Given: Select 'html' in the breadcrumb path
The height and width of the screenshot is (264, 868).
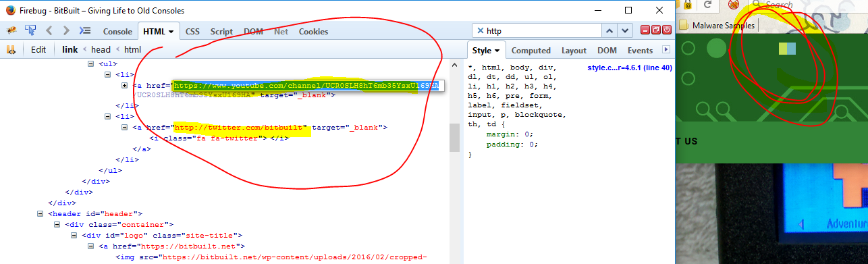Looking at the screenshot, I should tap(132, 50).
